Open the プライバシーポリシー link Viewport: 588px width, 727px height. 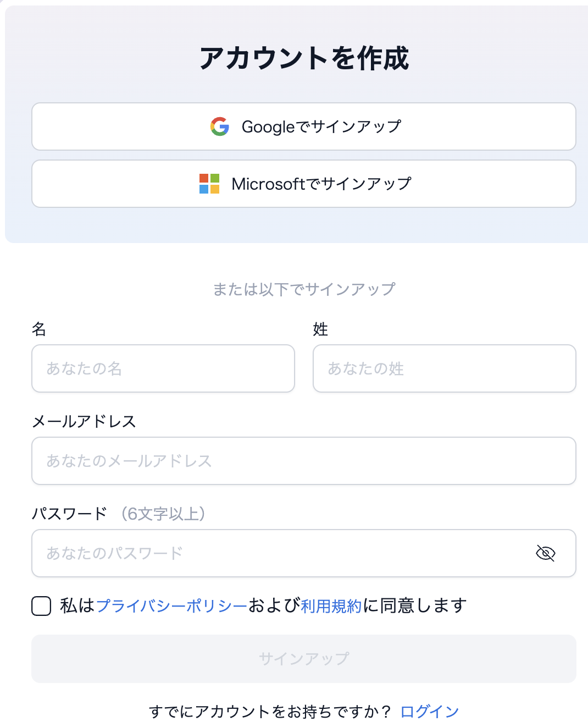(x=171, y=606)
